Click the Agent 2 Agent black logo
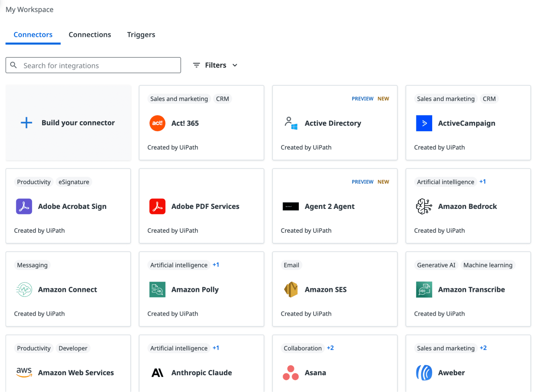The width and height of the screenshot is (542, 392). tap(291, 206)
